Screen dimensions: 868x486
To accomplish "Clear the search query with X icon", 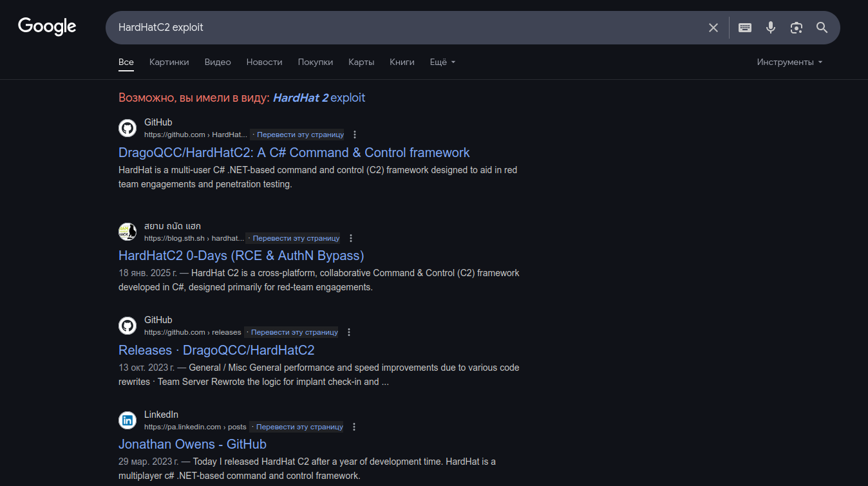I will coord(713,28).
